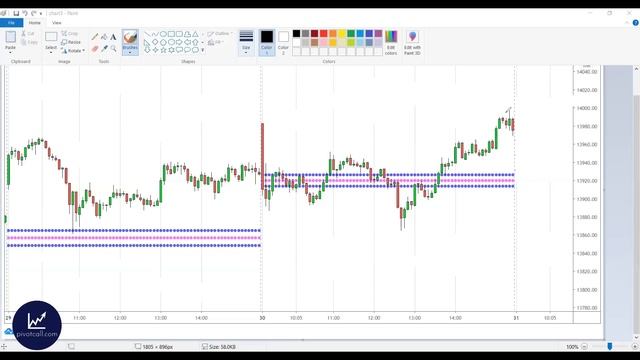Zoom out with minus button in status bar
The width and height of the screenshot is (640, 360).
coord(584,347)
